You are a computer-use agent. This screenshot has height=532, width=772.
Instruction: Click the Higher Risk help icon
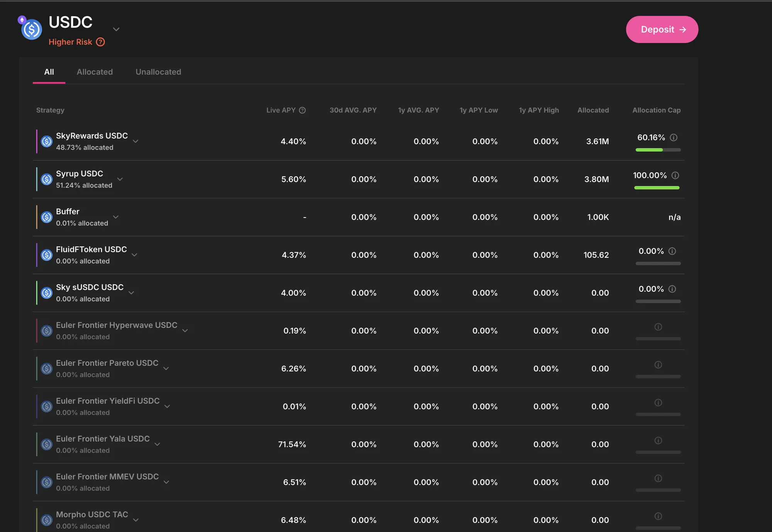[x=100, y=42]
